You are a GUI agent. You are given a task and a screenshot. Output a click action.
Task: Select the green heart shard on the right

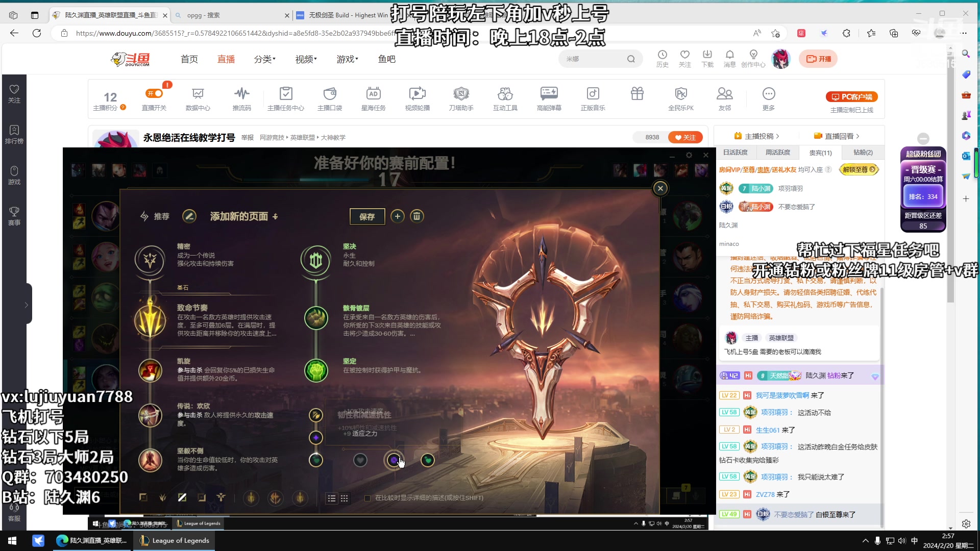pyautogui.click(x=428, y=460)
